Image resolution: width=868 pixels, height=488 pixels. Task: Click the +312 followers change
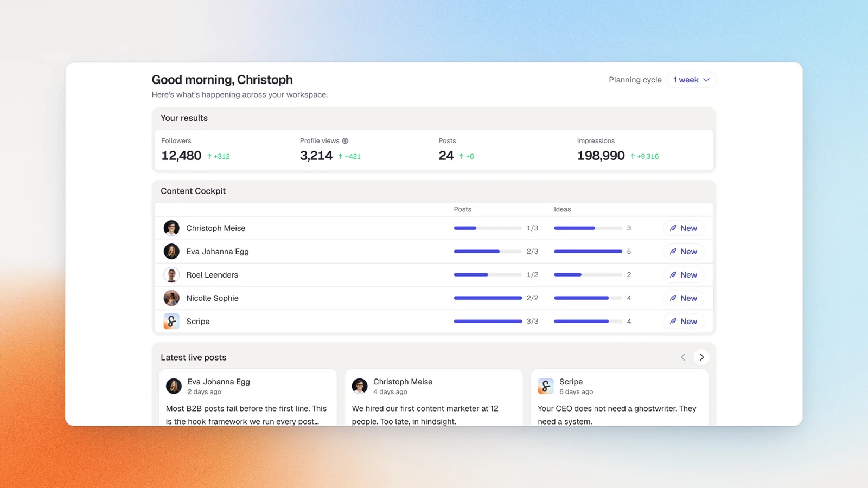pos(218,156)
